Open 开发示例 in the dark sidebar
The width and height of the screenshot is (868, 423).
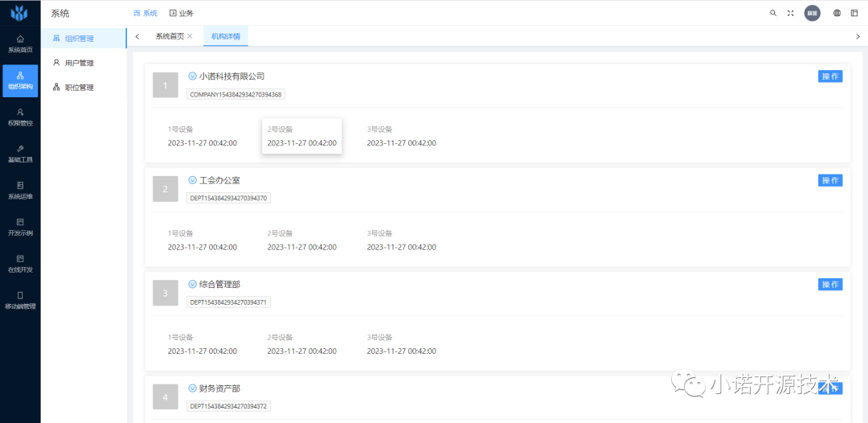[20, 227]
